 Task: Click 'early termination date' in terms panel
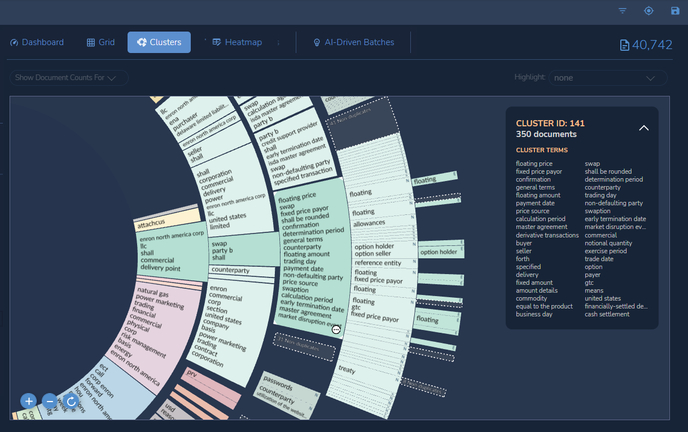coord(615,219)
